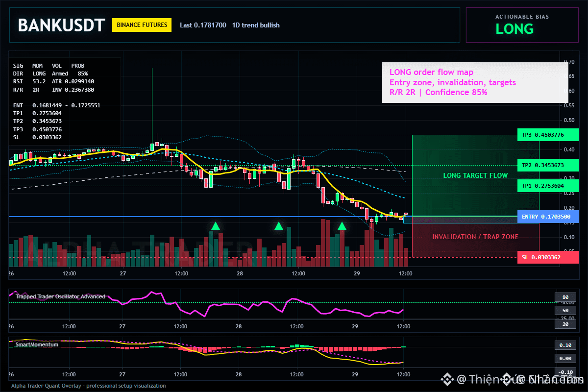The height and width of the screenshot is (392, 588).
Task: Click the LONG TARGET FLOW zone label
Action: coord(475,175)
